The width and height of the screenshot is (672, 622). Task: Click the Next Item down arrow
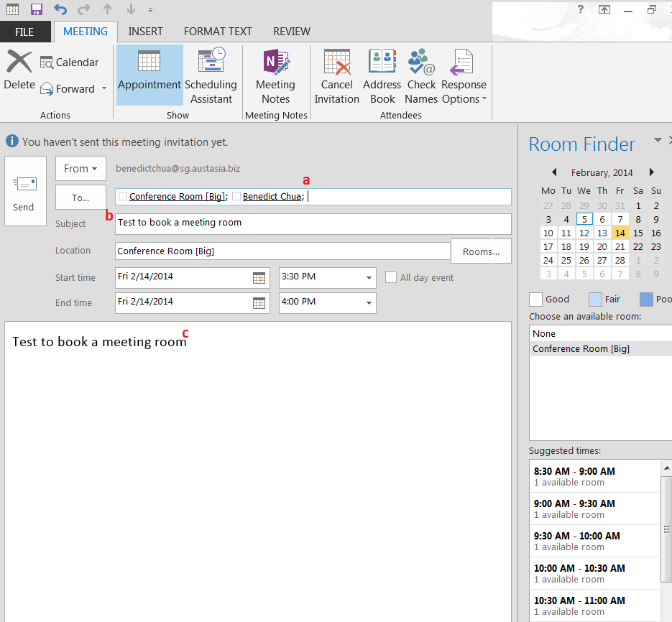pyautogui.click(x=131, y=9)
